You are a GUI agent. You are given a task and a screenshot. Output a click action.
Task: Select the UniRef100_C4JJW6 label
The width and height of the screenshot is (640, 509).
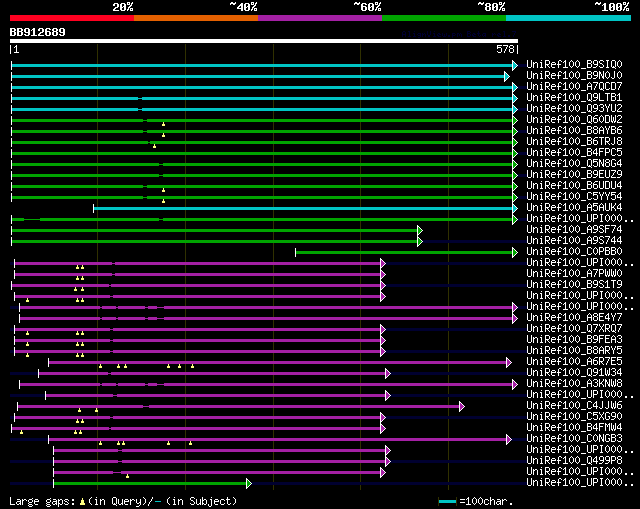574,406
